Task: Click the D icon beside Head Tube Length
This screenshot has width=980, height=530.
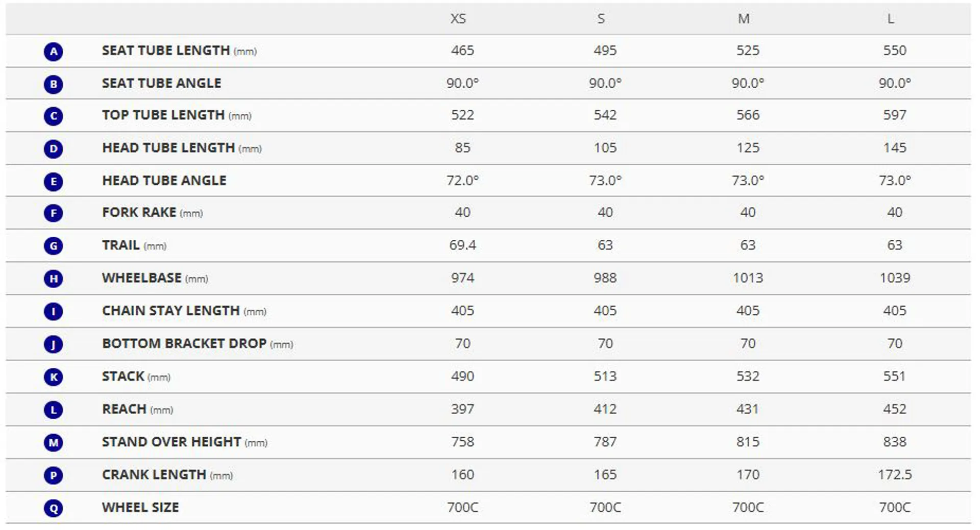Action: coord(53,149)
